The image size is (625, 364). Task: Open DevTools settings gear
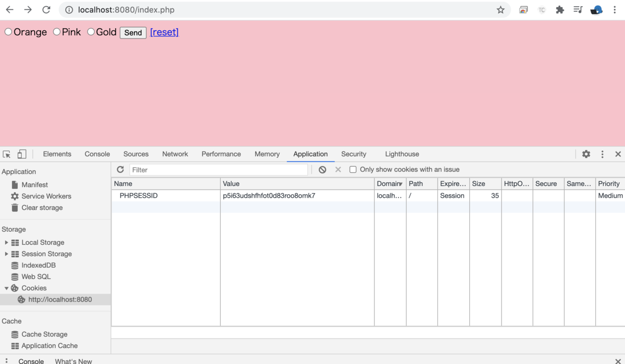point(586,154)
